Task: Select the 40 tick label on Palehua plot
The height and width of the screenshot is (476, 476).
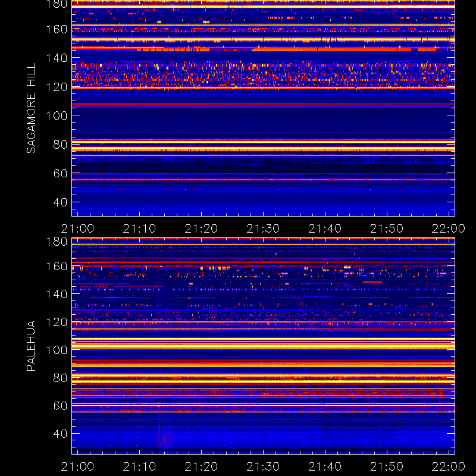Action: (61, 434)
